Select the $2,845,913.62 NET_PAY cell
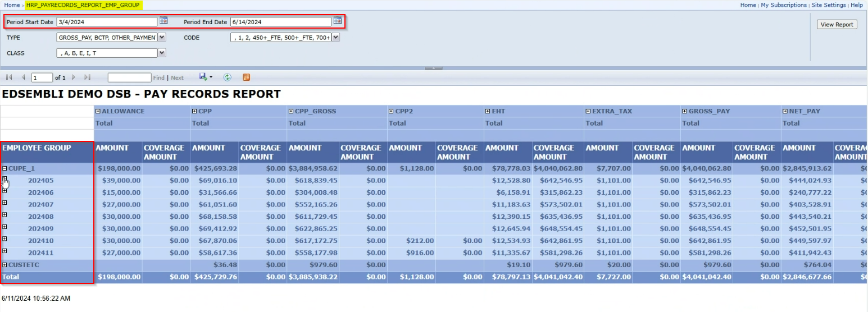This screenshot has width=868, height=312. [x=807, y=168]
